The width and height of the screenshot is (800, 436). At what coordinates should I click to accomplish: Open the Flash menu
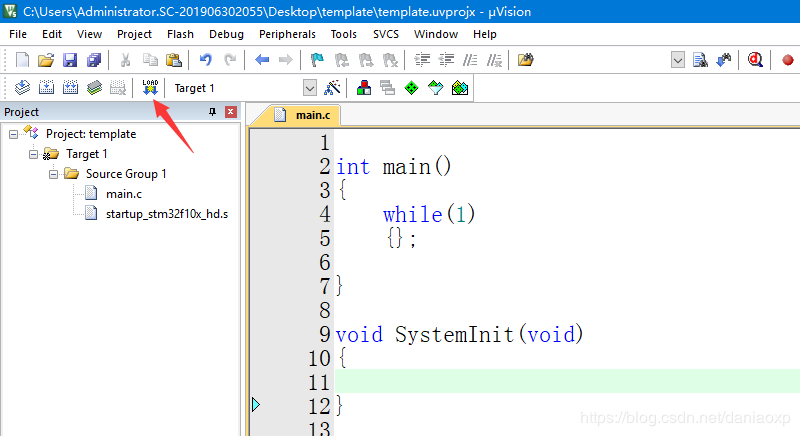click(180, 34)
